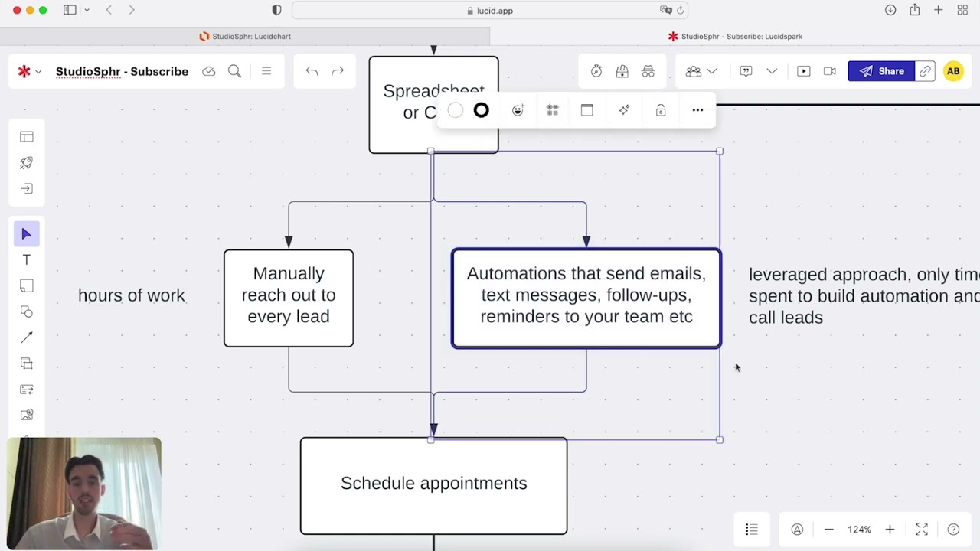Click the cloud saved status icon

pyautogui.click(x=209, y=71)
